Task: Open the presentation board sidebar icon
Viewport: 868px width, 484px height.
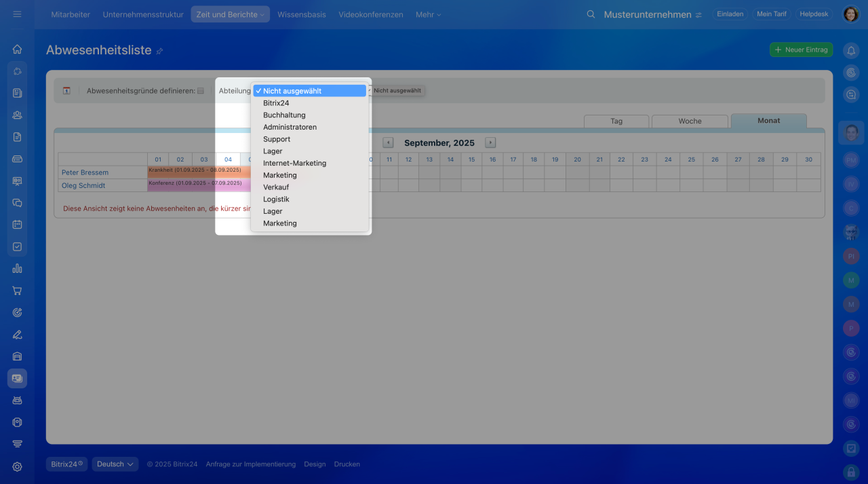Action: 17,181
